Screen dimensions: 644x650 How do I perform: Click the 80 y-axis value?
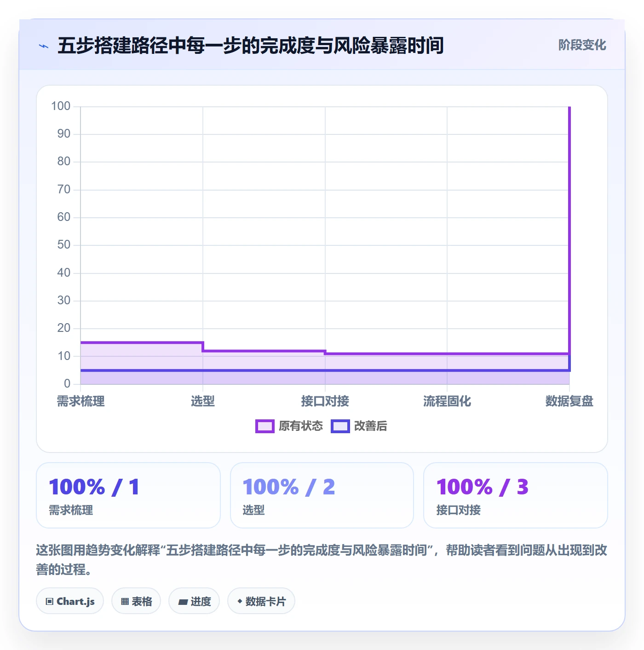64,162
